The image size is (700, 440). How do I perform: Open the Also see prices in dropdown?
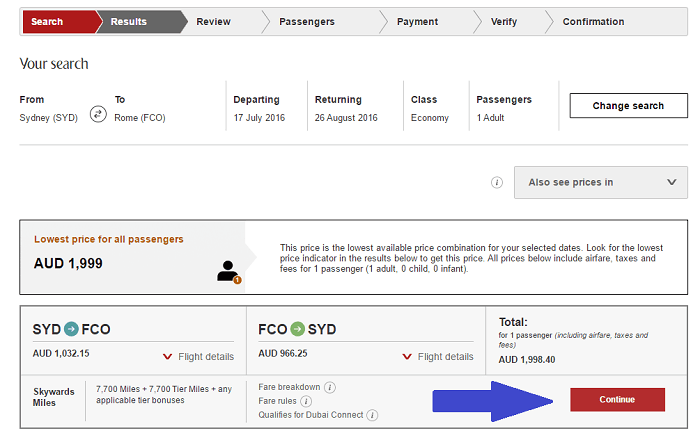pos(600,182)
